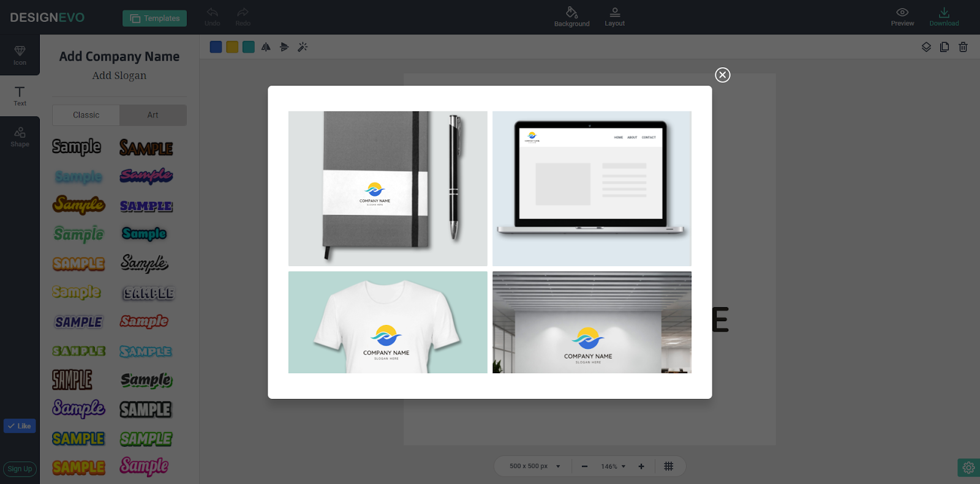Open the Icon panel in sidebar
980x484 pixels.
pyautogui.click(x=20, y=54)
